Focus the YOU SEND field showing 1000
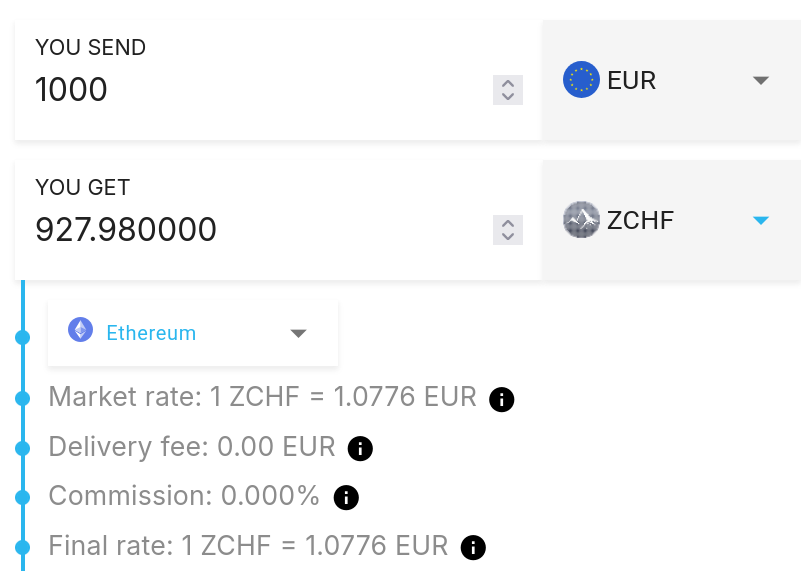Image resolution: width=807 pixels, height=571 pixels. [x=250, y=90]
